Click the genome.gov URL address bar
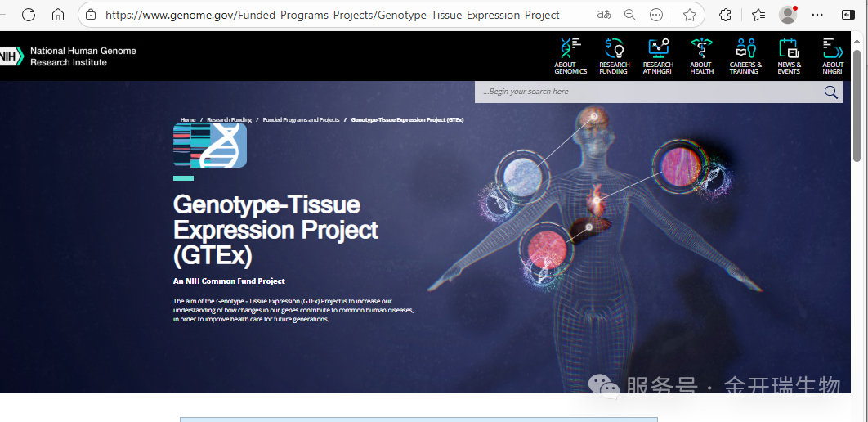Image resolution: width=868 pixels, height=422 pixels. pos(332,15)
